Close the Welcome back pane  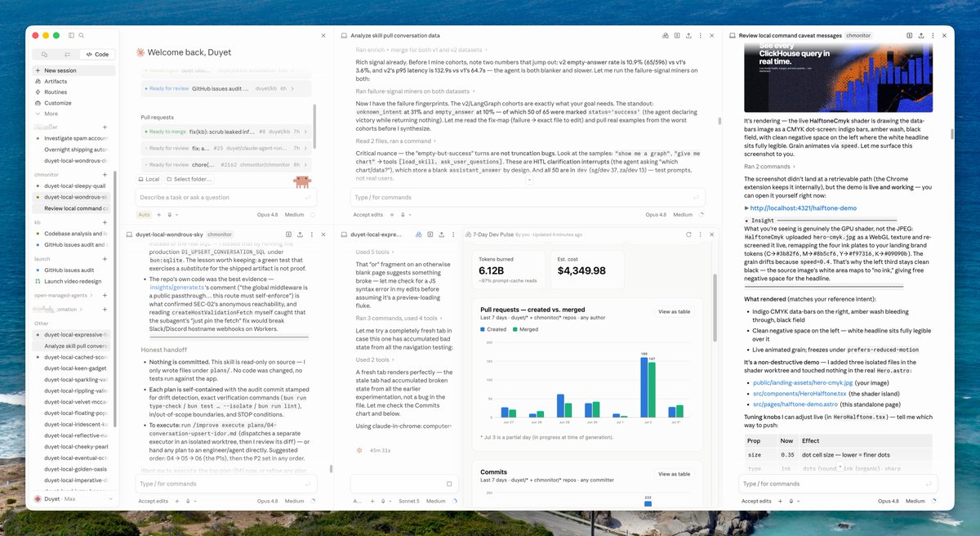323,36
